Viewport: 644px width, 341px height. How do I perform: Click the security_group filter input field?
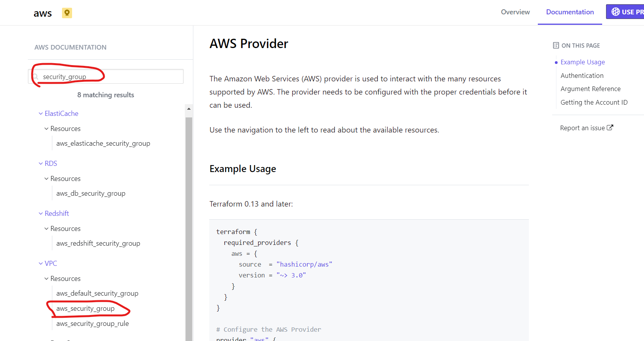click(x=106, y=76)
